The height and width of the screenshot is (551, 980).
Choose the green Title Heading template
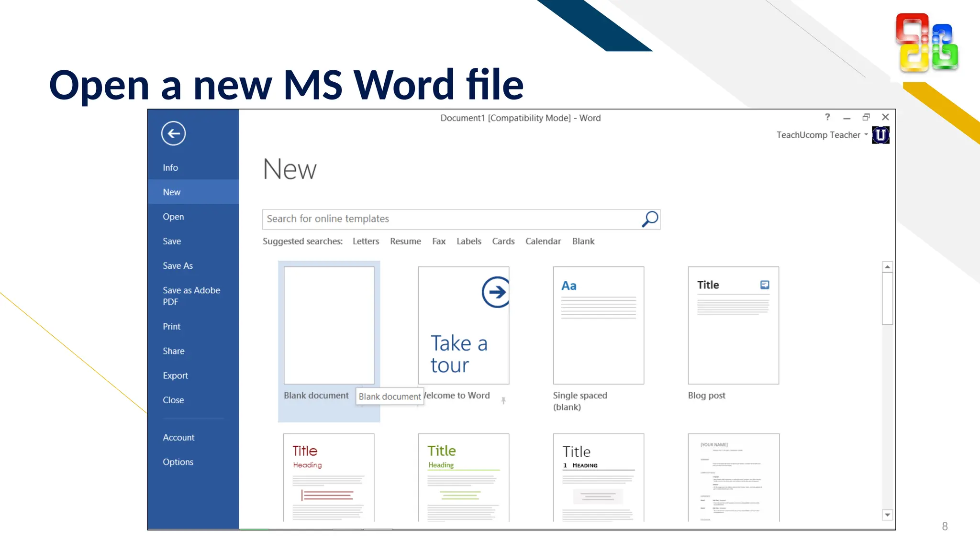(464, 477)
